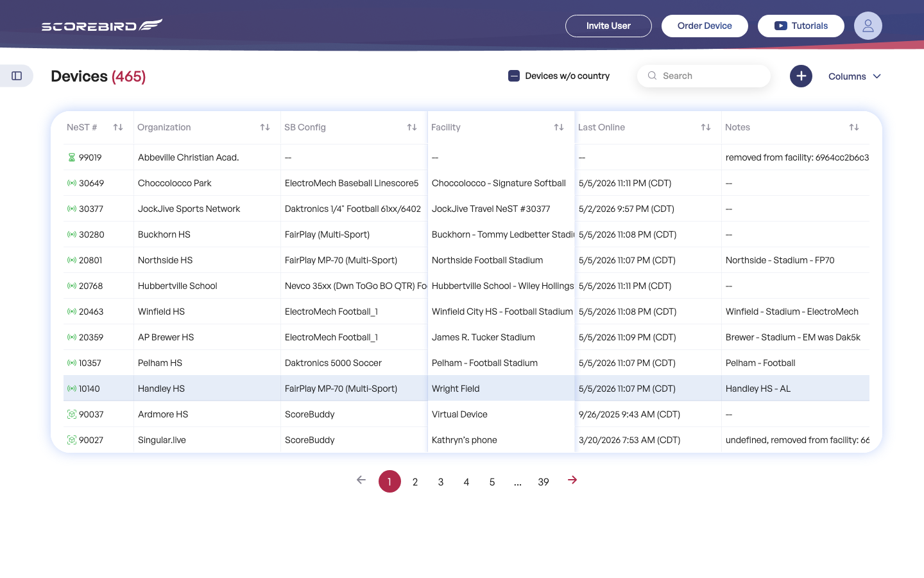Open Order Device button
This screenshot has height=578, width=924.
pos(705,26)
